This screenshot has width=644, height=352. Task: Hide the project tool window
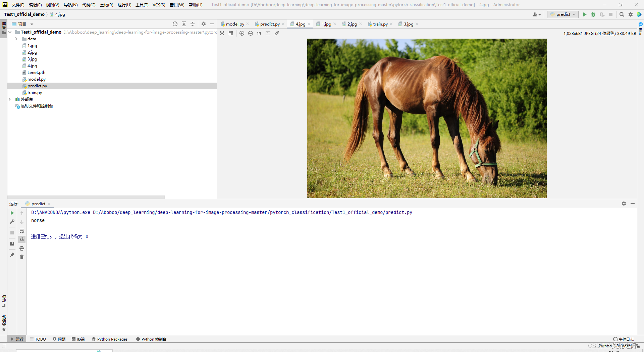212,24
